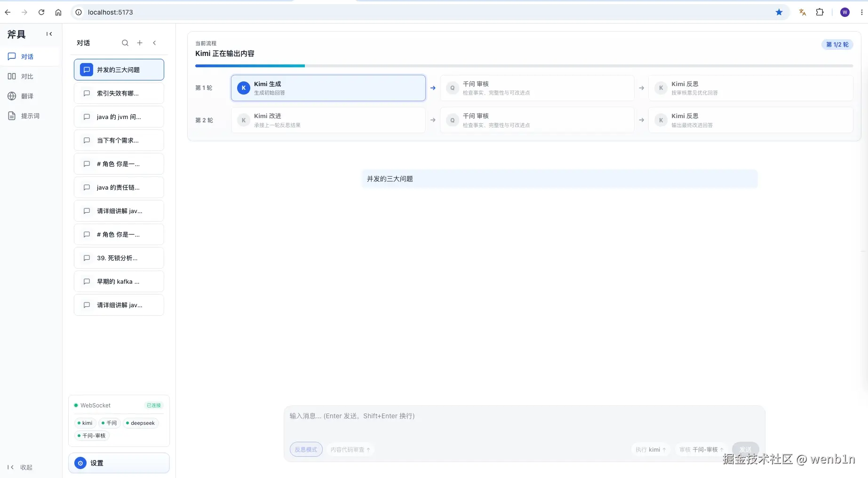Viewport: 868px width, 478px height.
Task: Click the 第 1/2 轮 round badge
Action: (837, 45)
